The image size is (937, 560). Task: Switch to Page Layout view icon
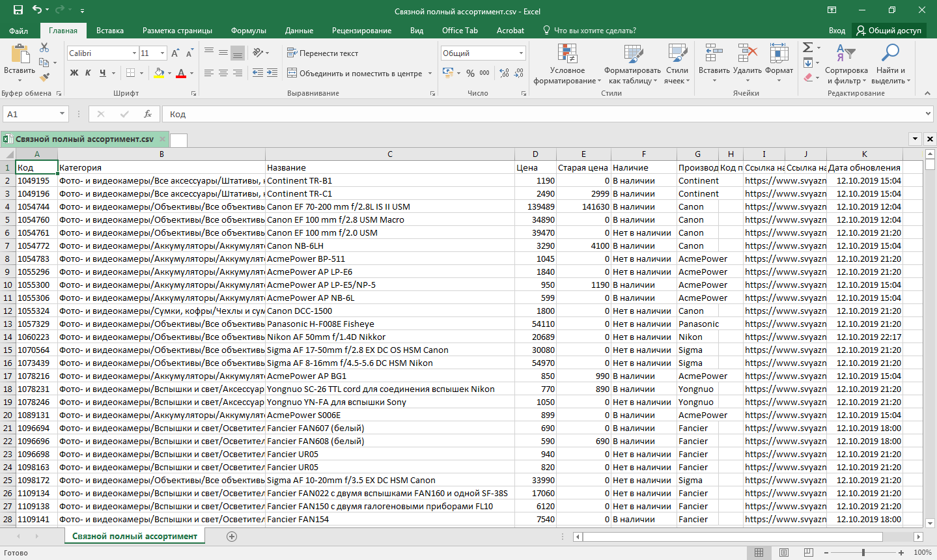784,553
